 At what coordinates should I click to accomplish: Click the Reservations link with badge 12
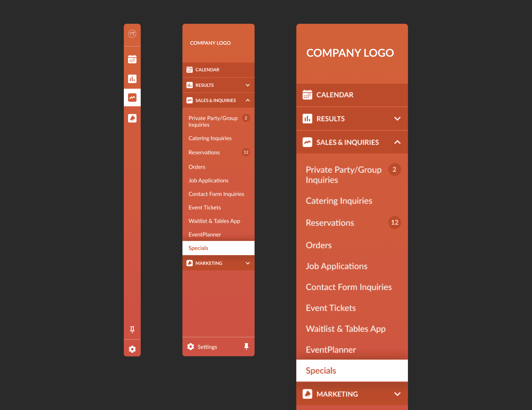pyautogui.click(x=218, y=152)
